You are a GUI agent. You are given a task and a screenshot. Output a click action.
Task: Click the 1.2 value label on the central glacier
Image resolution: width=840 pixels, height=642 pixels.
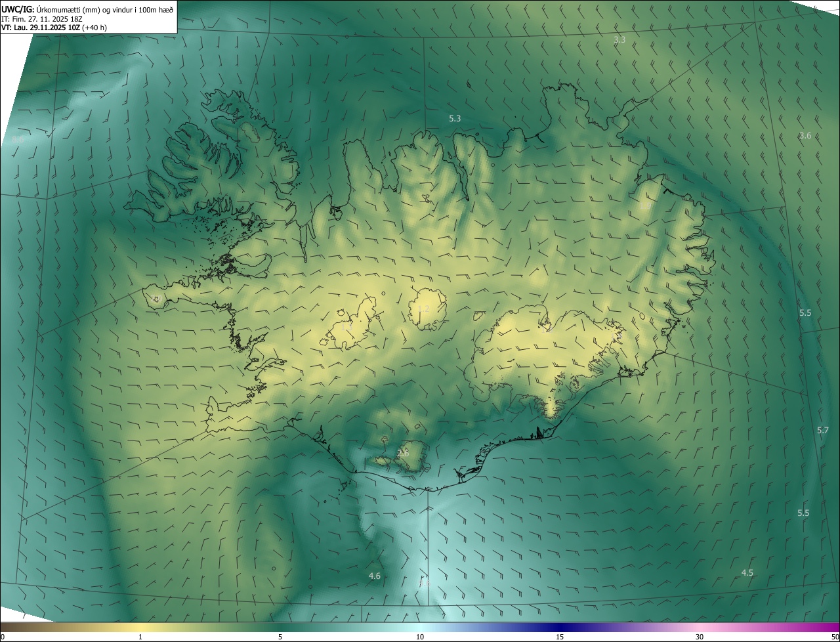tap(423, 309)
